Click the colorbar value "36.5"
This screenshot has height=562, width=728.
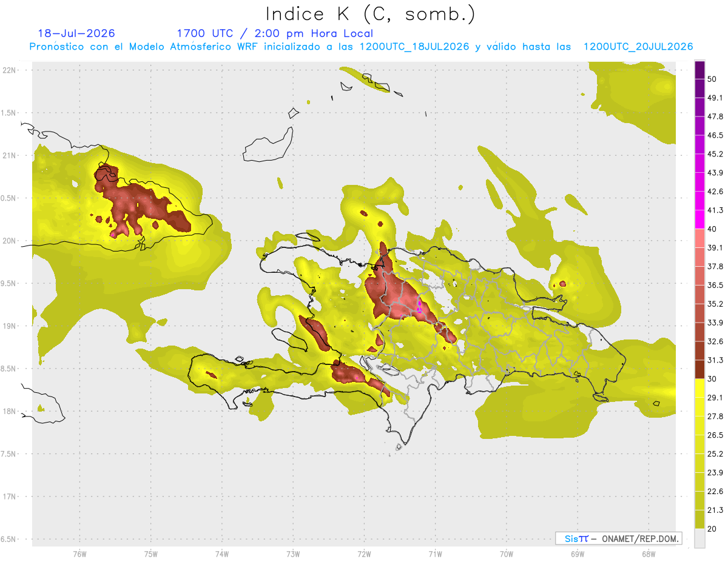[x=715, y=285]
